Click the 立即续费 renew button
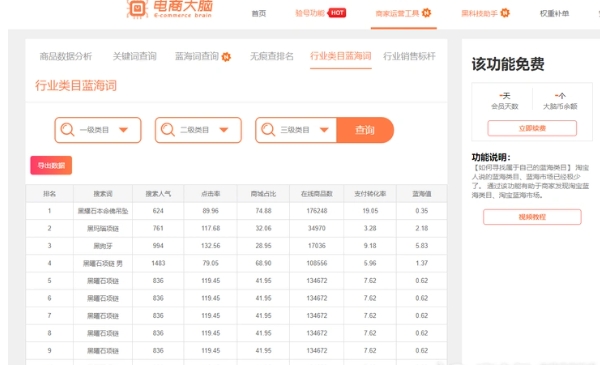 [532, 128]
